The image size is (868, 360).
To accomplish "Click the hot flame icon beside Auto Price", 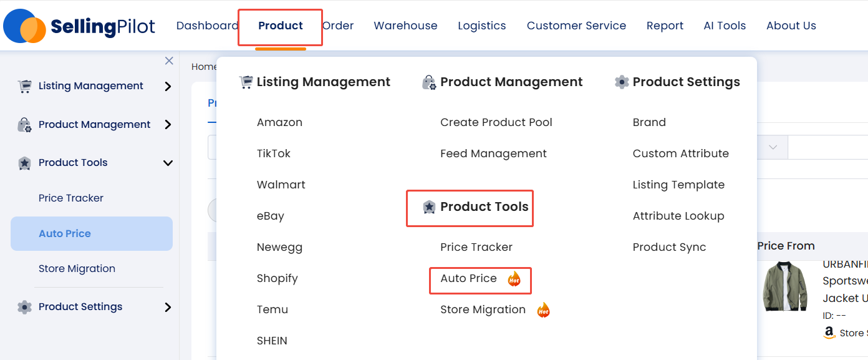I will (x=514, y=278).
